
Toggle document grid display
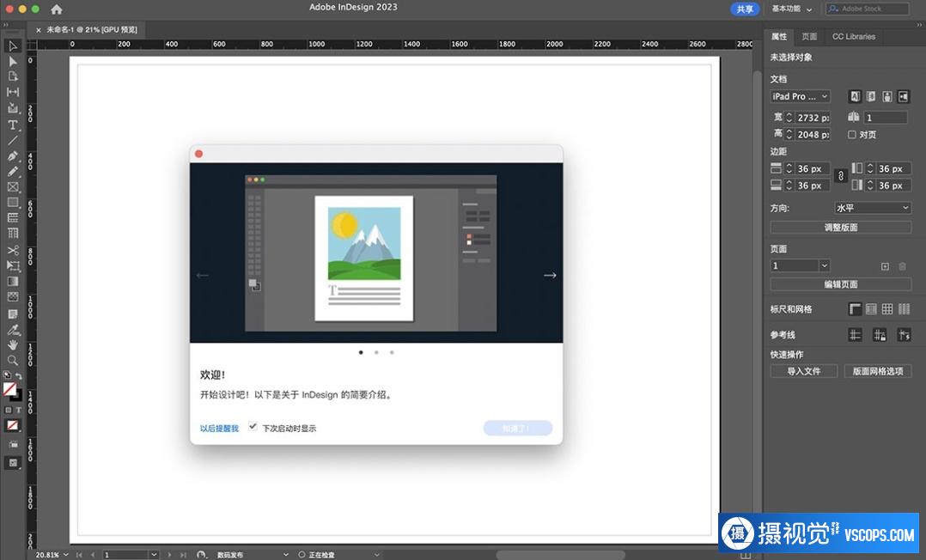click(x=887, y=309)
